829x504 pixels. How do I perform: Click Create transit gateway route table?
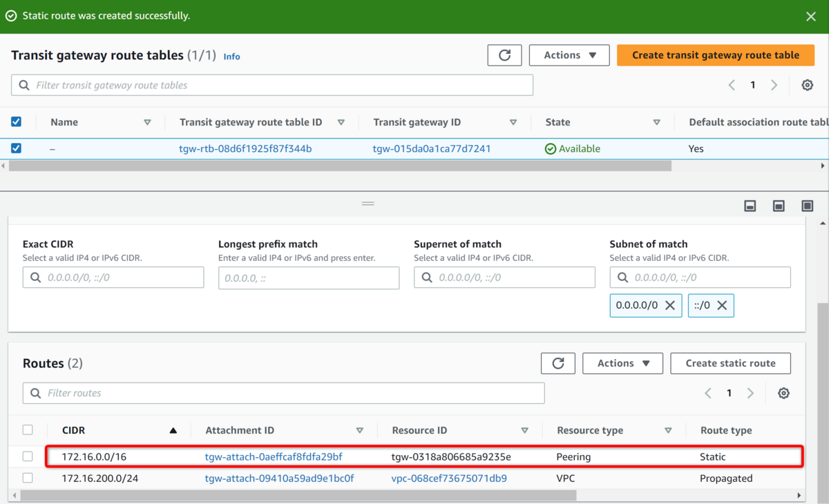(x=716, y=55)
